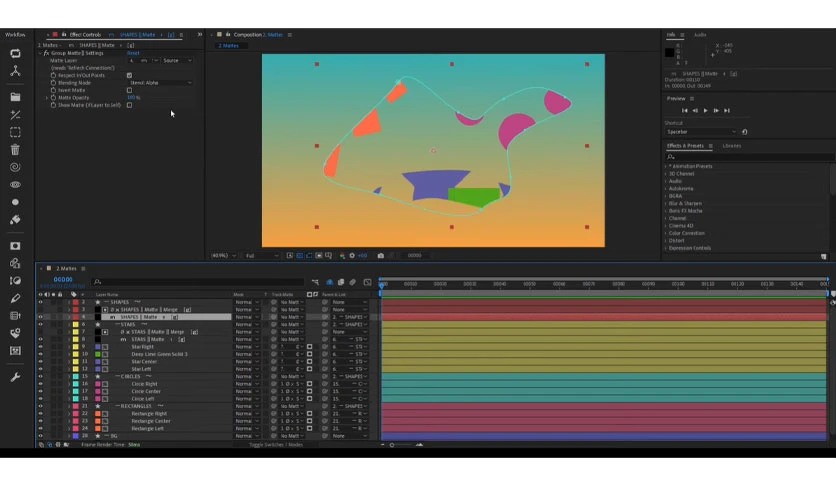Open the Matte Layer Source dropdown
The image size is (836, 484).
[177, 61]
